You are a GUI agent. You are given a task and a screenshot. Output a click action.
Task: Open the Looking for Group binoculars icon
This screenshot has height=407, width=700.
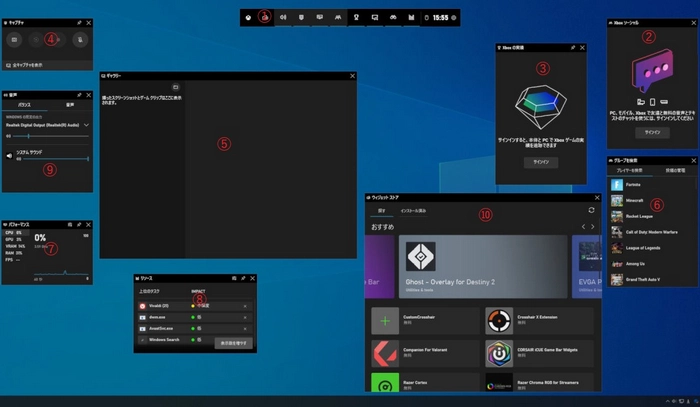(x=393, y=17)
